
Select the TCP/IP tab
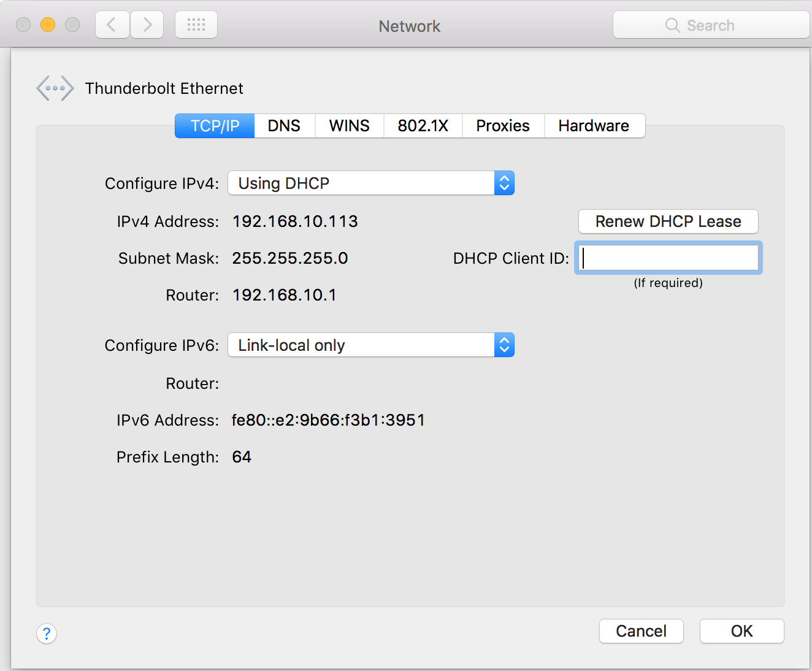coord(214,126)
